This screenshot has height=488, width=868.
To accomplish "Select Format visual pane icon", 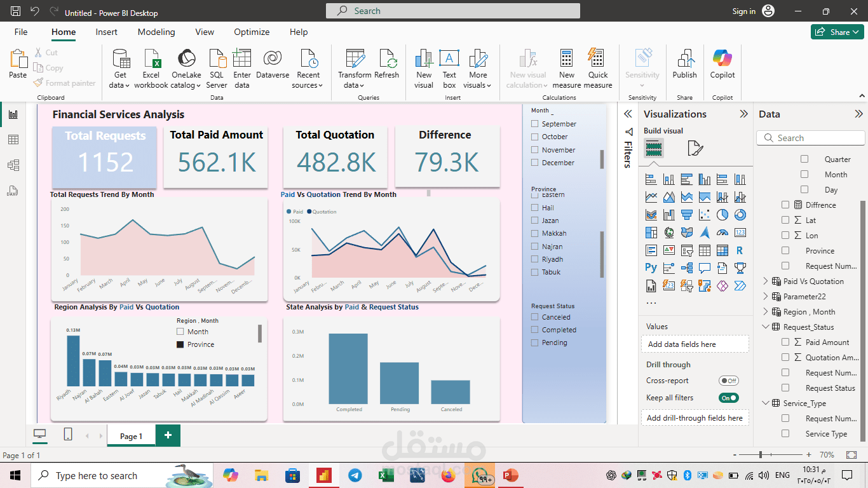I will tap(696, 149).
